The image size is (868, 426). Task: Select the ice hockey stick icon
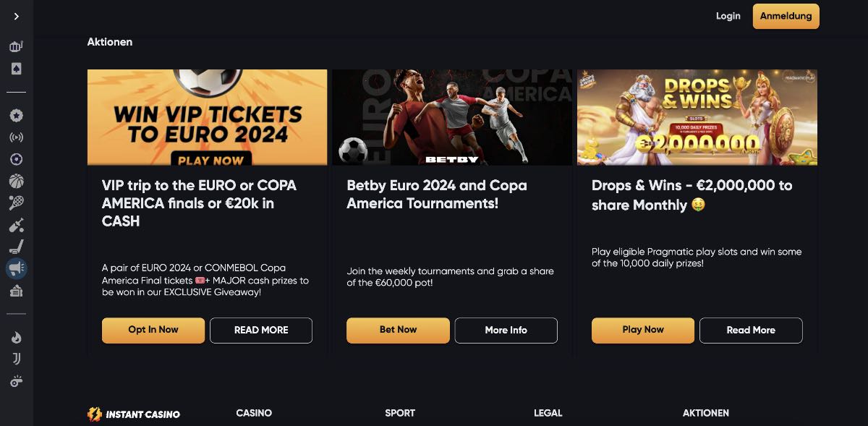pyautogui.click(x=16, y=246)
